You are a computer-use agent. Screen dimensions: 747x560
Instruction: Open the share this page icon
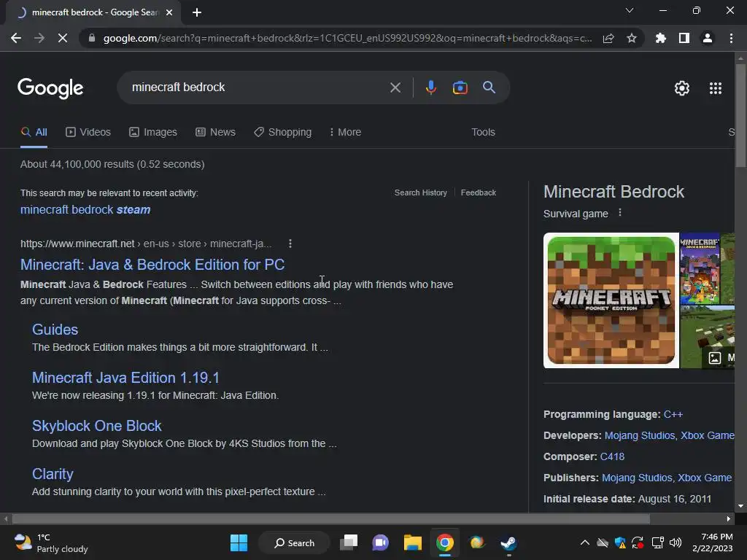[608, 38]
